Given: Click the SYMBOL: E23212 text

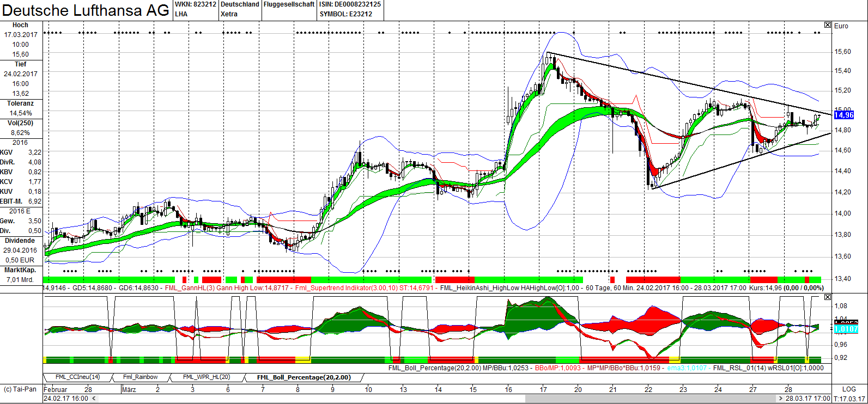Looking at the screenshot, I should click(346, 14).
